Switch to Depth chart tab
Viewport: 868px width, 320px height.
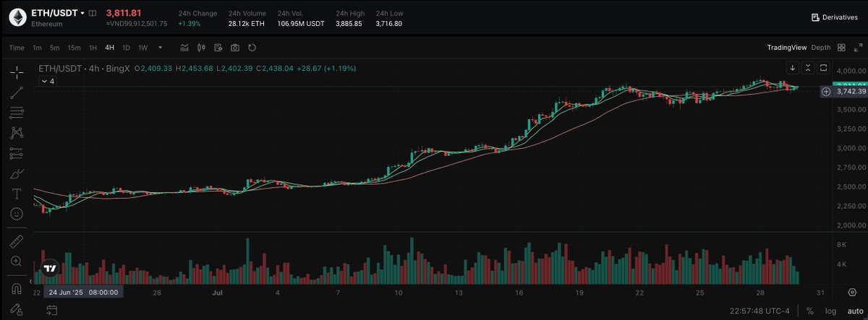click(x=821, y=48)
